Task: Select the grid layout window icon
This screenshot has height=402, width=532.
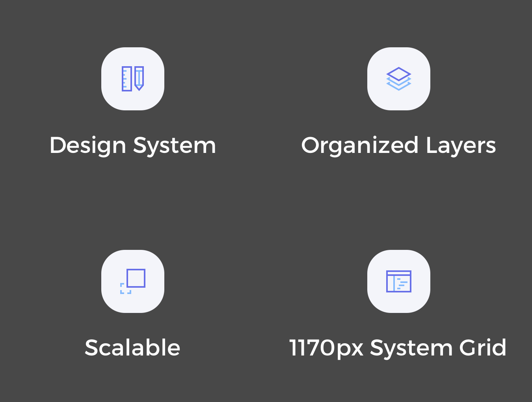Action: click(398, 281)
